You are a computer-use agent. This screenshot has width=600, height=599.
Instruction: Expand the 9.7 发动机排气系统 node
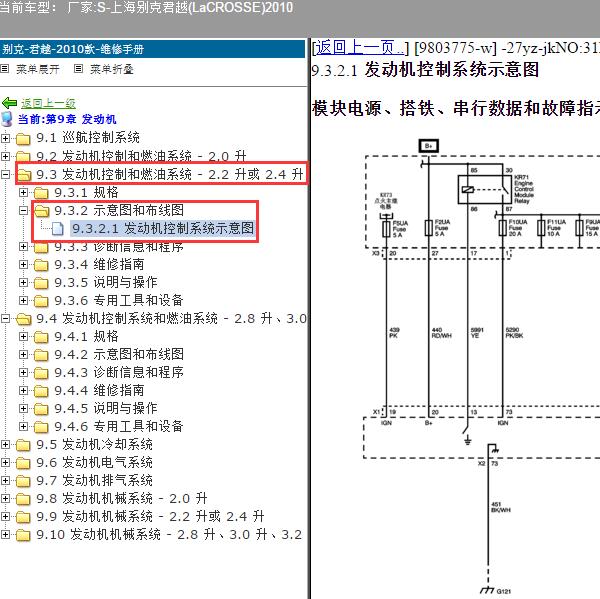[5, 480]
